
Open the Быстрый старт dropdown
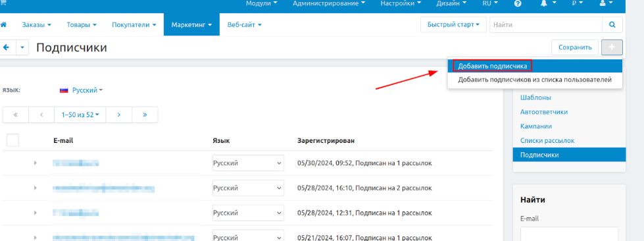[x=453, y=24]
